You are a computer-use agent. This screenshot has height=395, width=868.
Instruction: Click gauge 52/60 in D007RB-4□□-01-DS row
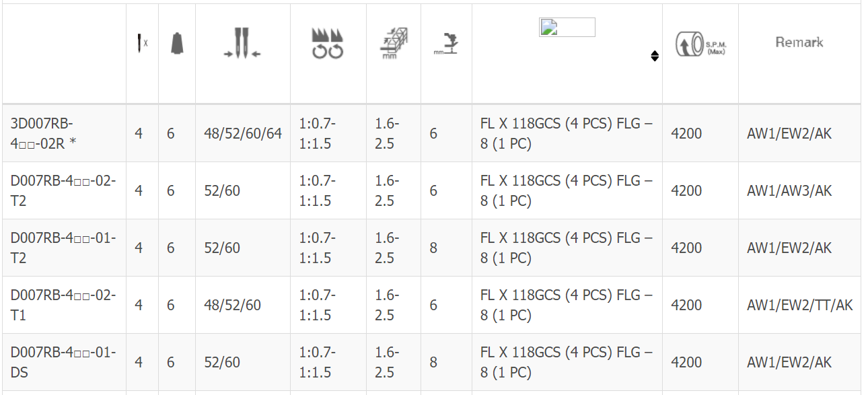coord(222,362)
